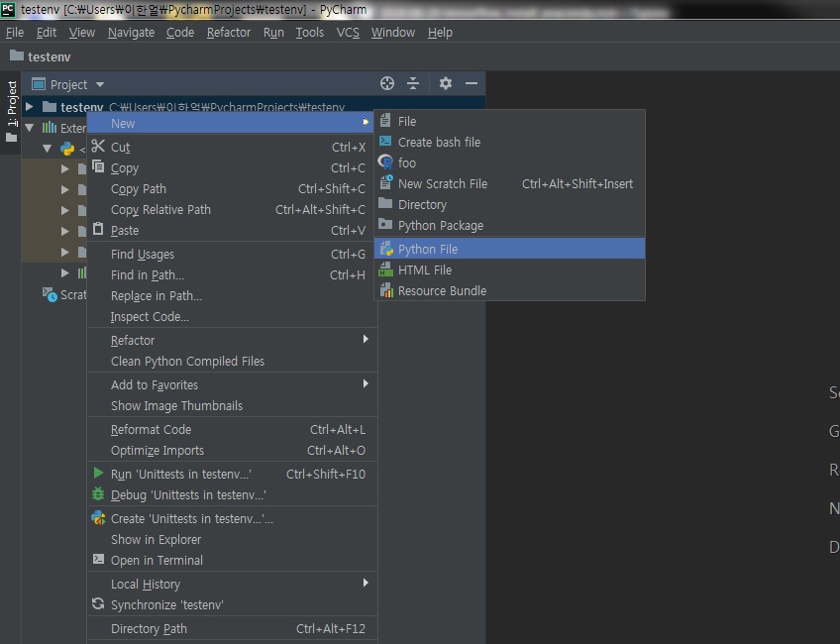Viewport: 840px width, 644px height.
Task: Open the Edit menu
Action: [x=47, y=33]
